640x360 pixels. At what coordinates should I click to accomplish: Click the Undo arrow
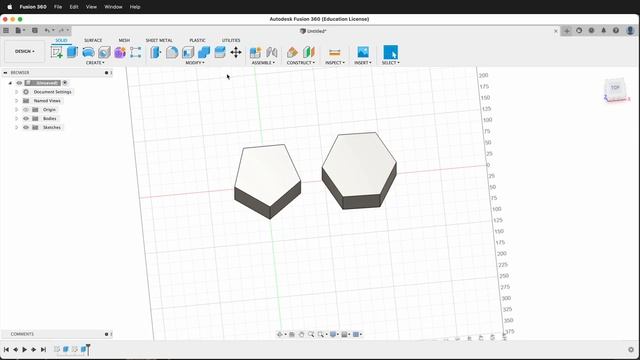(x=47, y=31)
